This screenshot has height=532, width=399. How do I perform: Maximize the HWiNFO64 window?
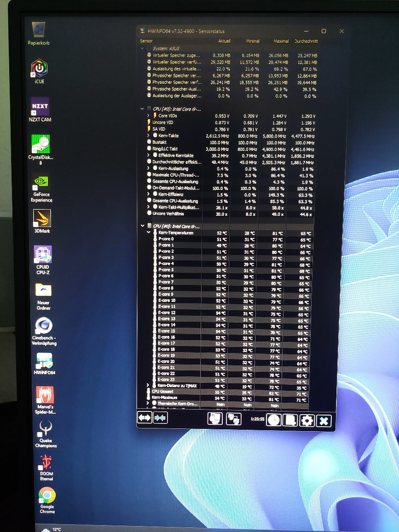[324, 31]
